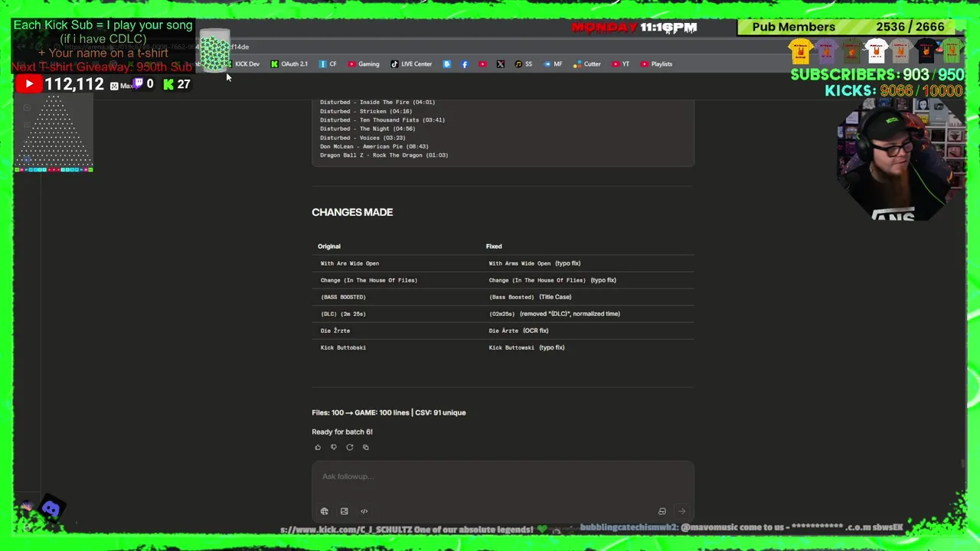Viewport: 980px width, 551px height.
Task: Click the thumbs down feedback icon
Action: (x=334, y=447)
